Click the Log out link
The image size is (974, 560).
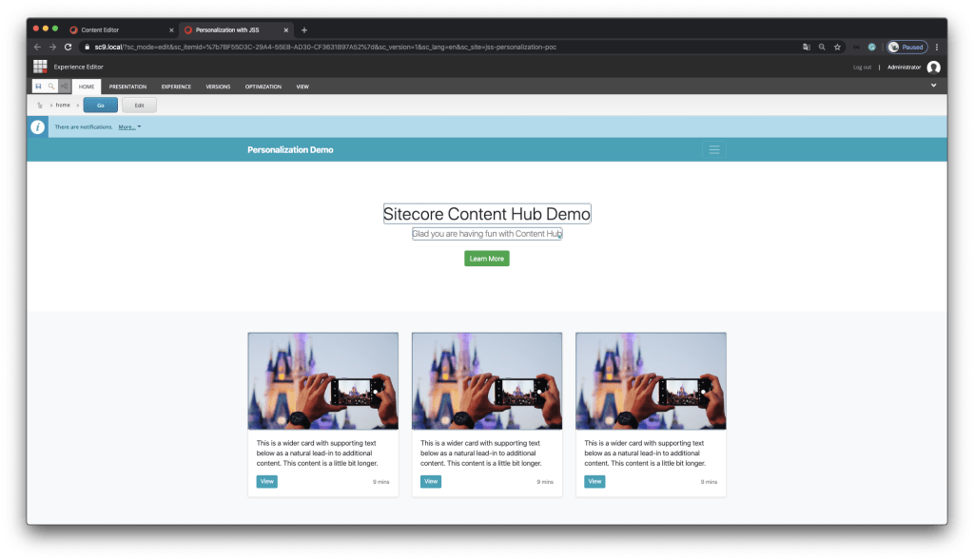coord(862,68)
